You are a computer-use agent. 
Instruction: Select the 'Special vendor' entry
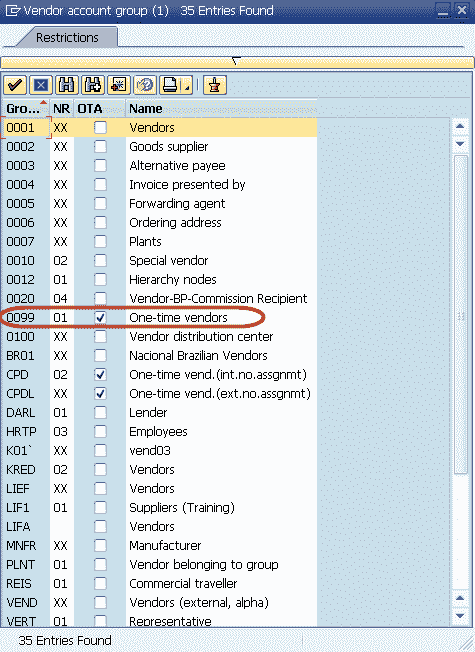(x=168, y=260)
